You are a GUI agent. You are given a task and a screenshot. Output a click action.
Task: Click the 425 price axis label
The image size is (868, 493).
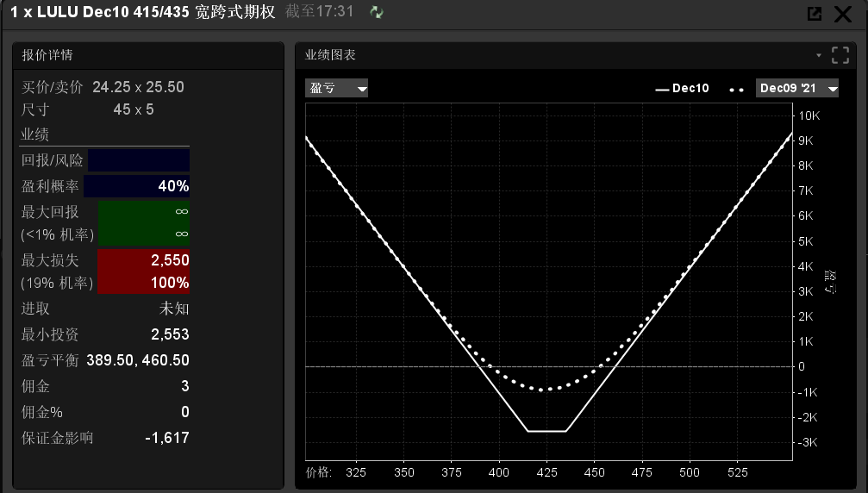click(546, 472)
